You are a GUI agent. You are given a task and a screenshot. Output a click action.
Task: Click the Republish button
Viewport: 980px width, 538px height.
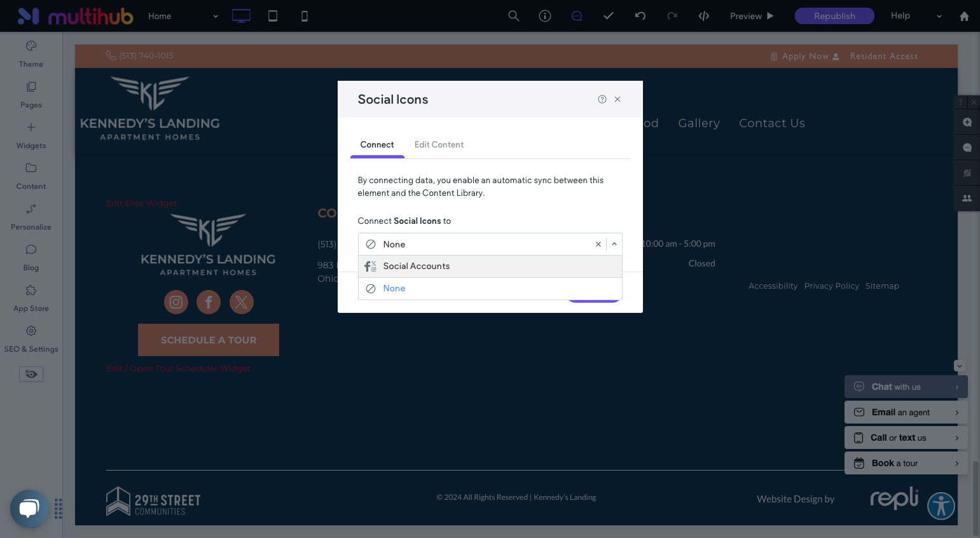point(834,16)
